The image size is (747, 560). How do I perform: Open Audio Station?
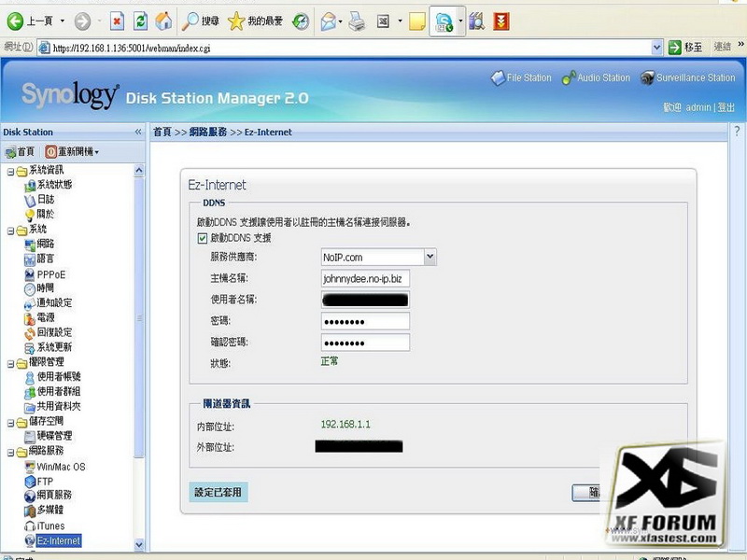(596, 77)
